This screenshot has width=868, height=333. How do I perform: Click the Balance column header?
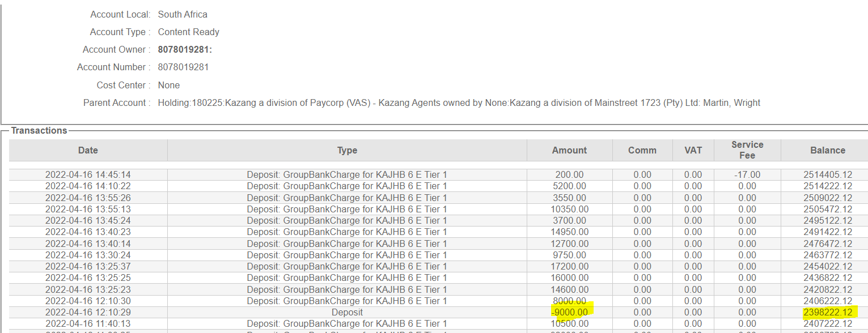click(828, 150)
